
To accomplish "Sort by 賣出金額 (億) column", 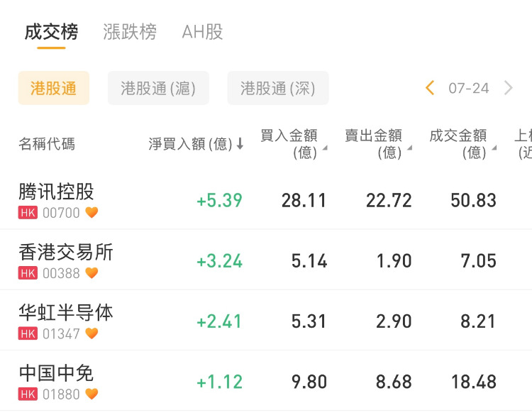I will (378, 144).
